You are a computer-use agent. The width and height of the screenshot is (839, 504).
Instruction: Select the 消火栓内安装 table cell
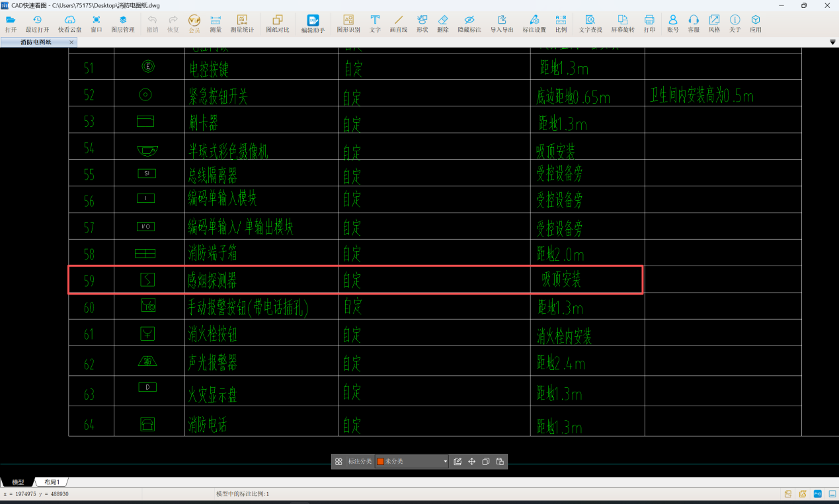point(587,334)
